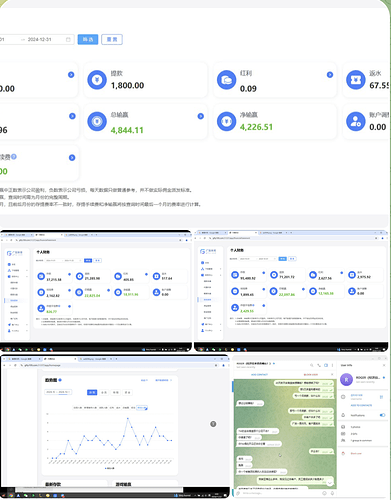Click the 红利 bonus coin icon
Screen dimensions: 391x500
[x=226, y=80]
